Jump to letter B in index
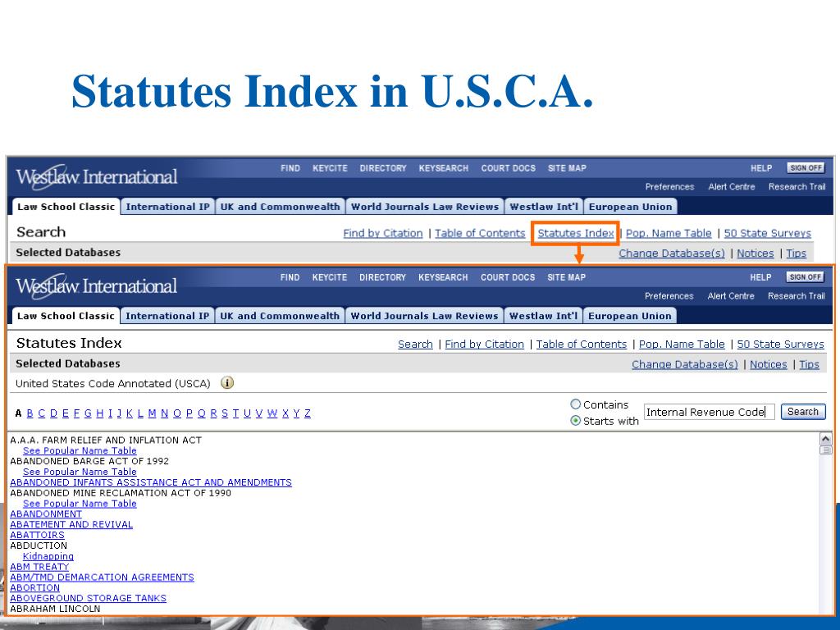Screen dimensions: 840x630 point(30,413)
